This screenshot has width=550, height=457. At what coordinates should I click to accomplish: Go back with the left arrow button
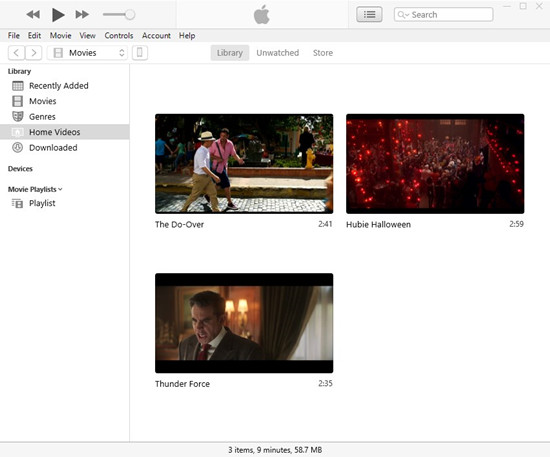(16, 53)
